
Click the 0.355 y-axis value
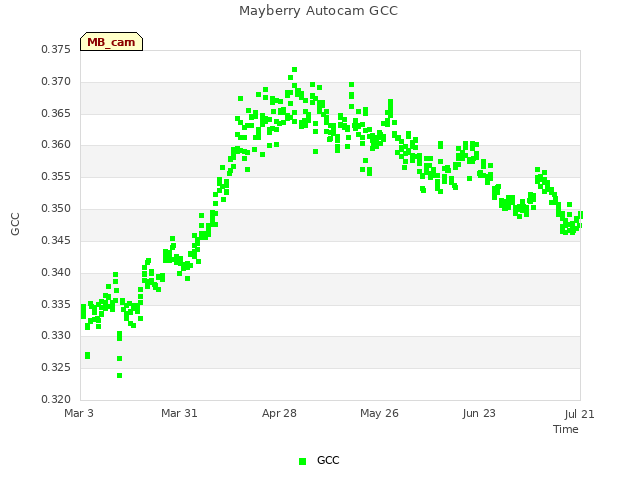56,177
